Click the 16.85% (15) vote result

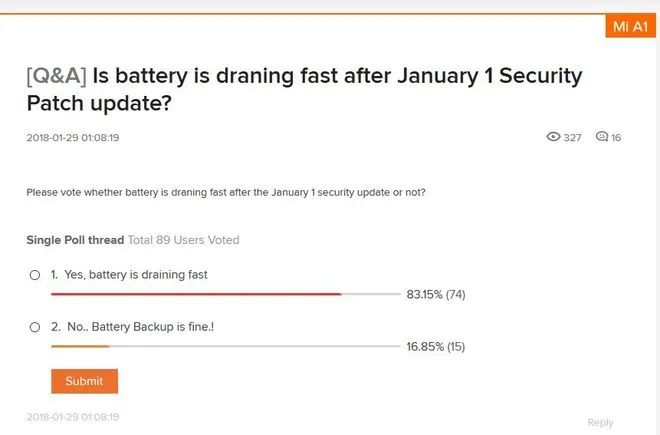coord(436,347)
